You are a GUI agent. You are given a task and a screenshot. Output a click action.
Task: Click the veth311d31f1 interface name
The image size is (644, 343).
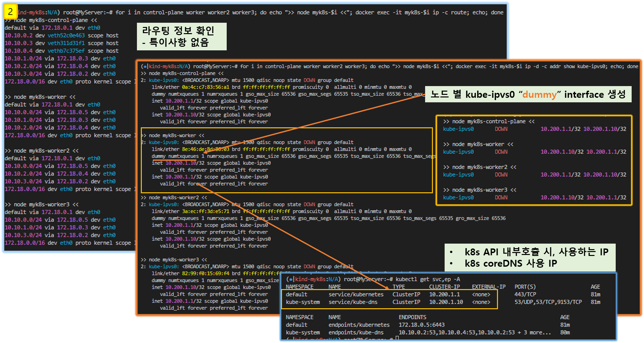(x=66, y=43)
